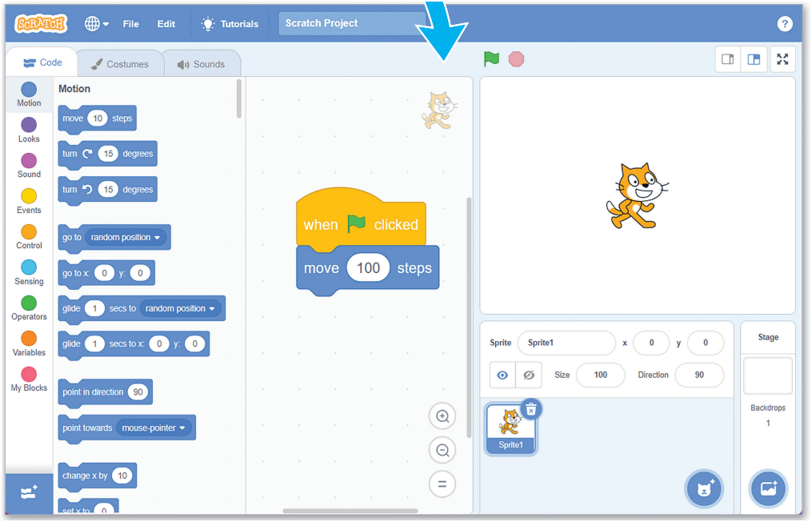Select the Events block category

(x=29, y=201)
